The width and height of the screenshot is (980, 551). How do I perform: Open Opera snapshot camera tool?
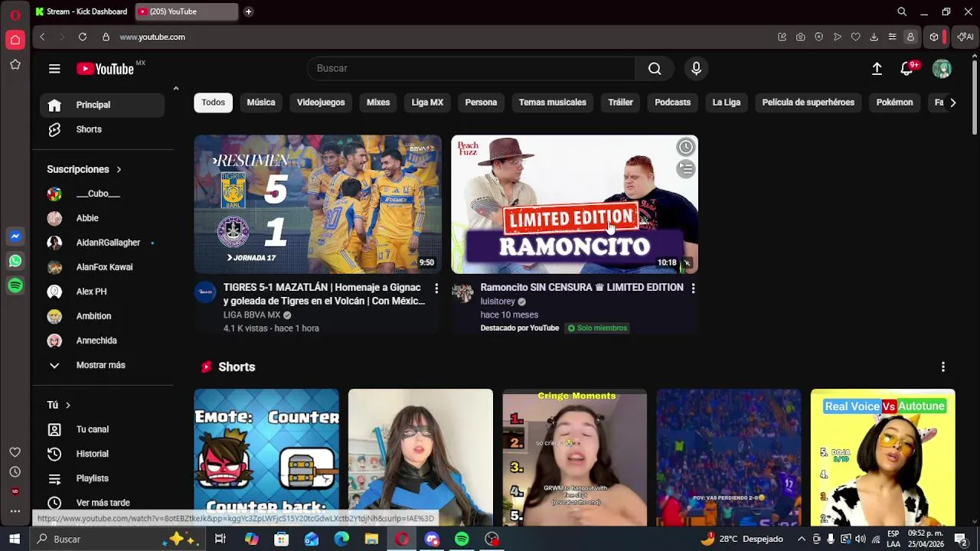tap(800, 37)
